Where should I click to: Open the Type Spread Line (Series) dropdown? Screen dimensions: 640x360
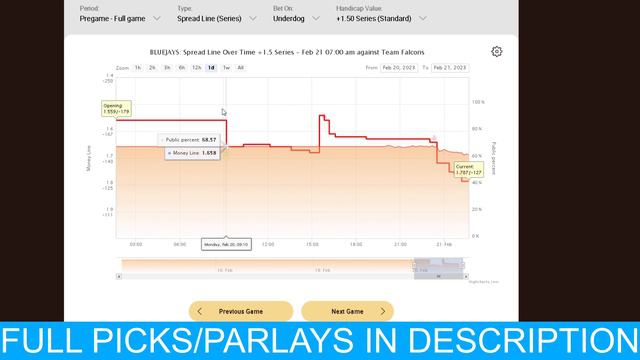217,18
